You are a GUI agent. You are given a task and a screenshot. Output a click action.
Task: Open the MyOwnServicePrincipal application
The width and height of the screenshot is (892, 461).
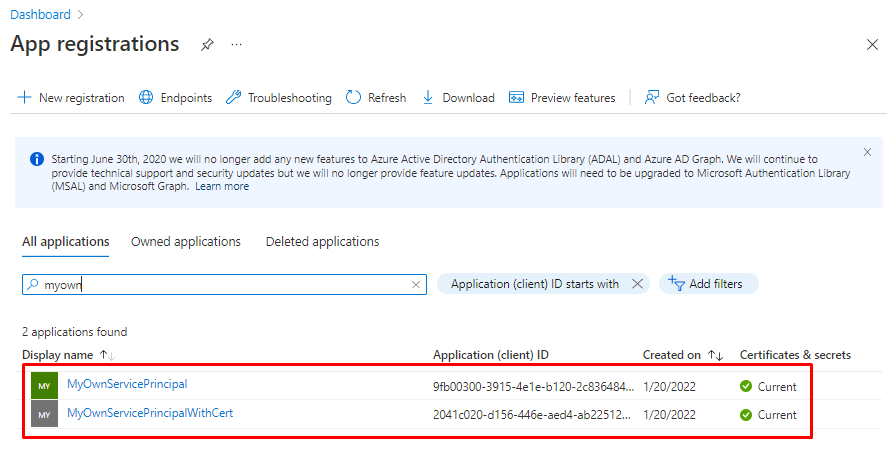[x=127, y=384]
